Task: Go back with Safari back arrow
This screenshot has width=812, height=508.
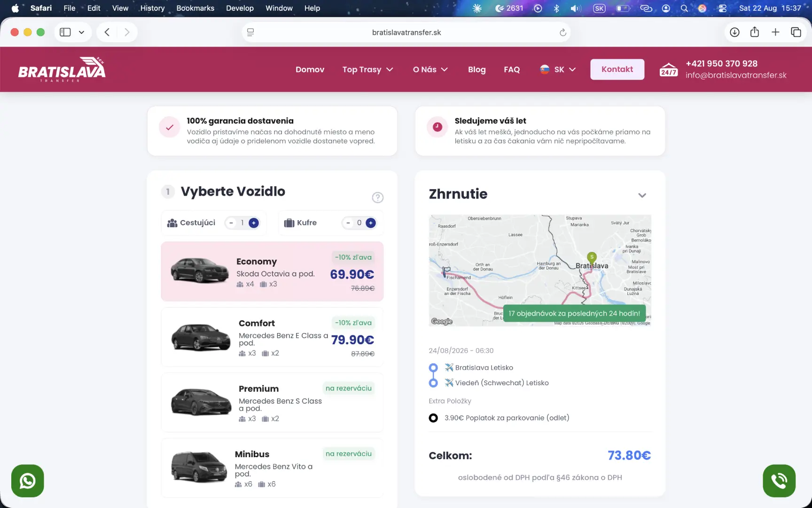Action: [x=107, y=32]
